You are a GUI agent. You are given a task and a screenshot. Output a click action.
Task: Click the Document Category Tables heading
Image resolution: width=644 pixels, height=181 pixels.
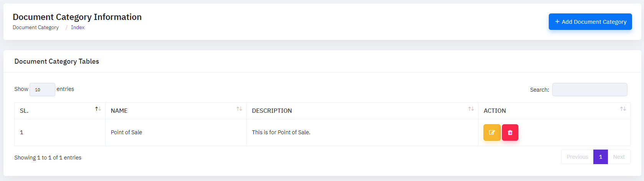pyautogui.click(x=57, y=61)
